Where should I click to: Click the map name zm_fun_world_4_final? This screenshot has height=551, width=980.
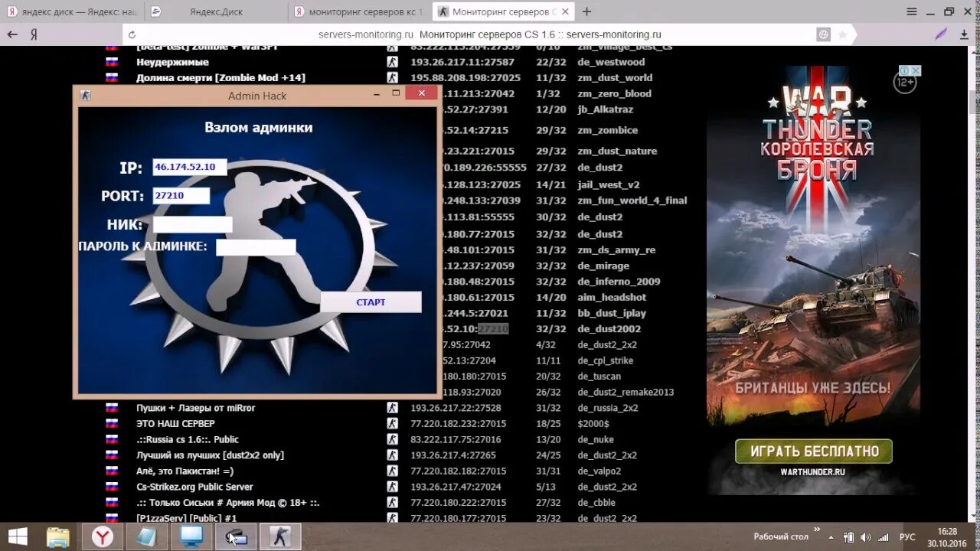(632, 201)
